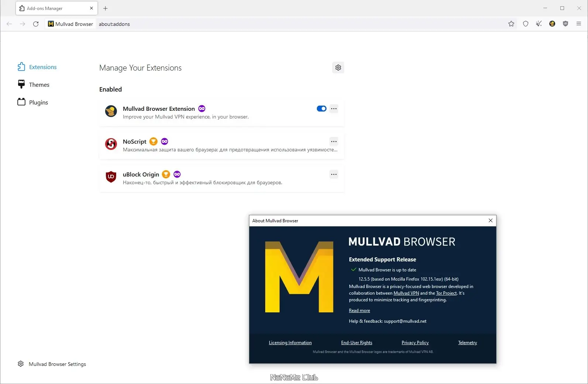588x384 pixels.
Task: Click 'Improve your Mullvad VPN experience' description
Action: click(186, 117)
